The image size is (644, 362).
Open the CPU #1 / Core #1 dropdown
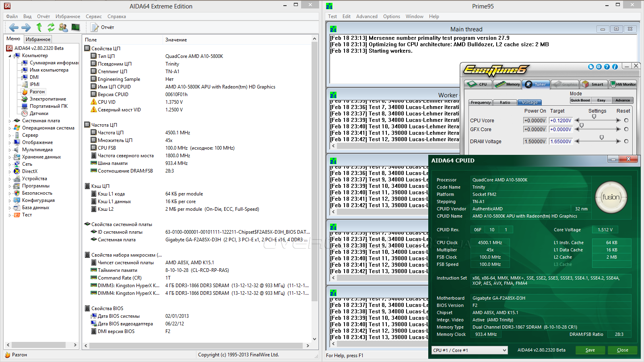click(469, 350)
